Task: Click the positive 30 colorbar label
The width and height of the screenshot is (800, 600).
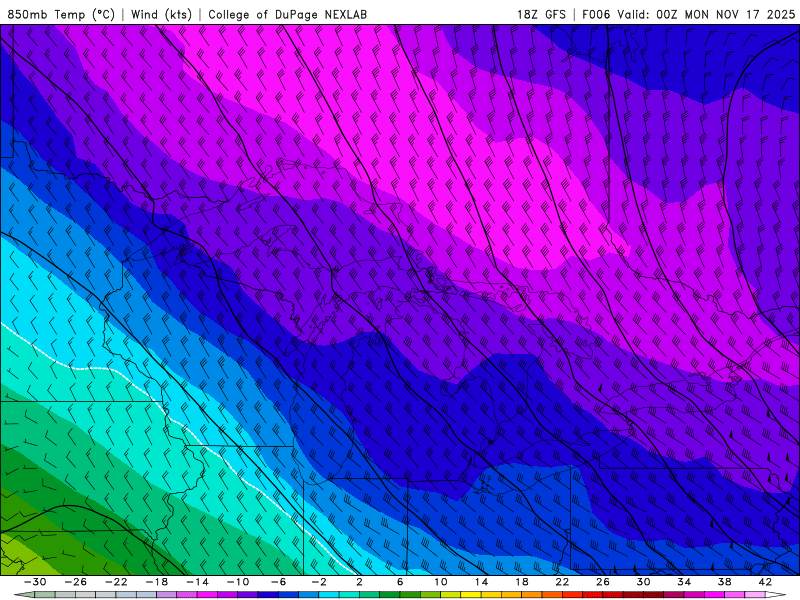Action: (x=643, y=582)
